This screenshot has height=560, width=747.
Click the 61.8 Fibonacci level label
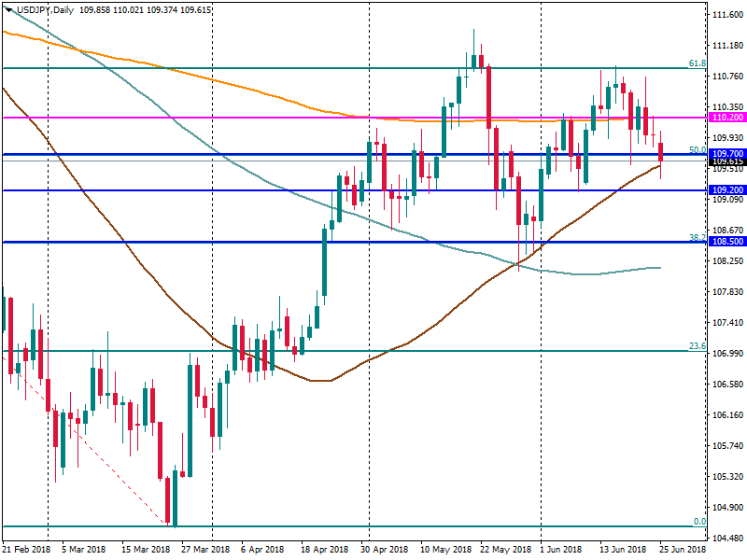pos(697,63)
